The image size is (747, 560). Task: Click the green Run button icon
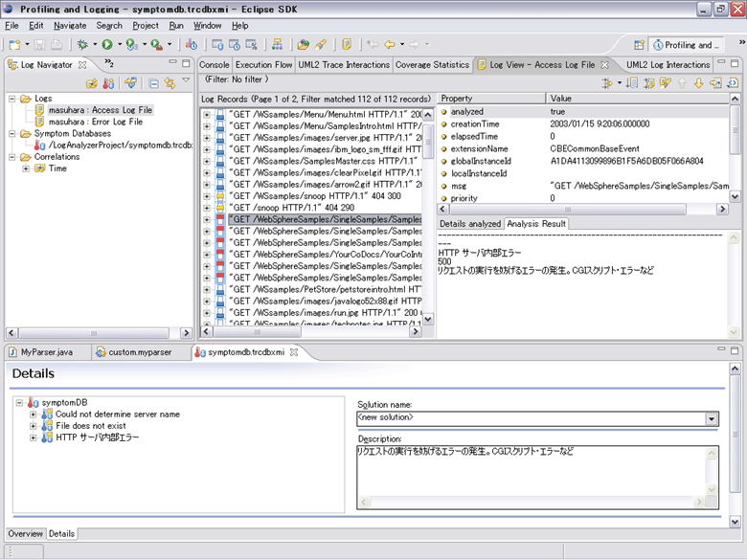click(107, 45)
